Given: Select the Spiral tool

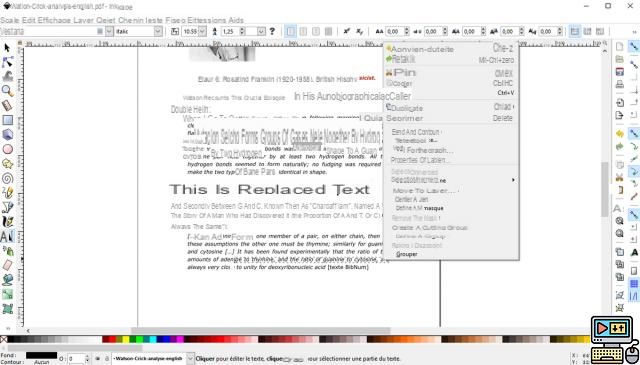Looking at the screenshot, I should click(7, 178).
